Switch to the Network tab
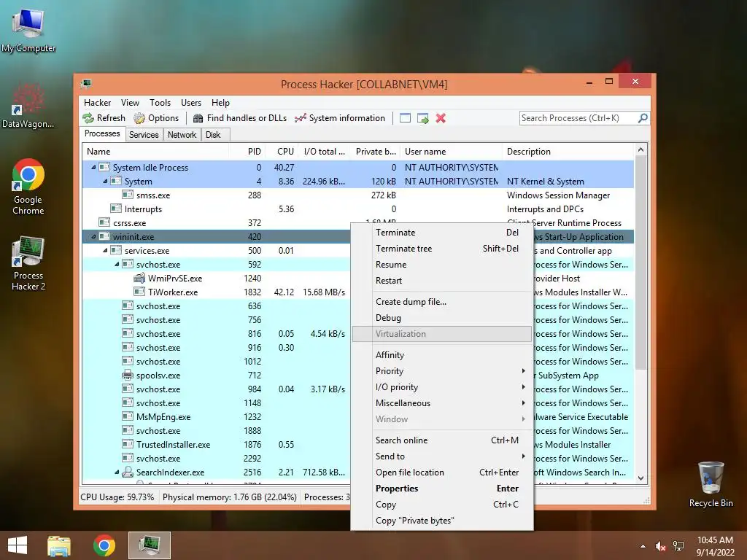 click(182, 135)
